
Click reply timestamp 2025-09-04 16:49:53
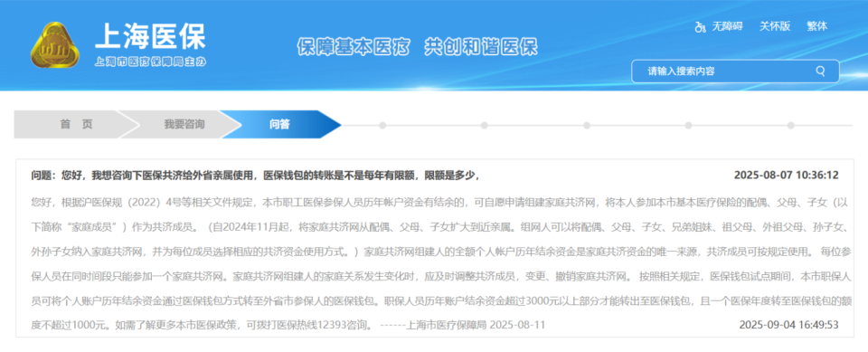(788, 325)
